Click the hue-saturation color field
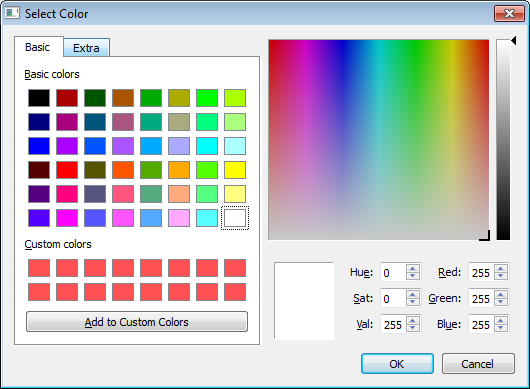530x389 pixels. 379,140
